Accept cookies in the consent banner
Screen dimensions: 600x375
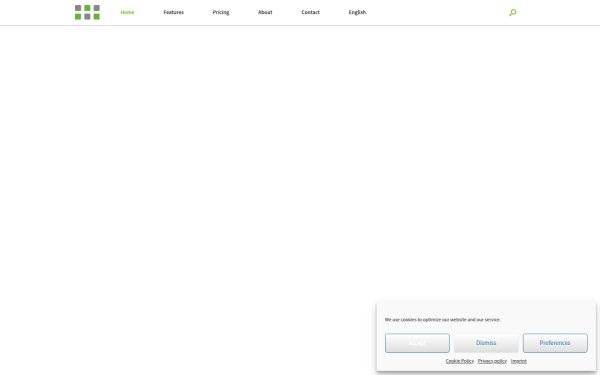[x=417, y=343]
